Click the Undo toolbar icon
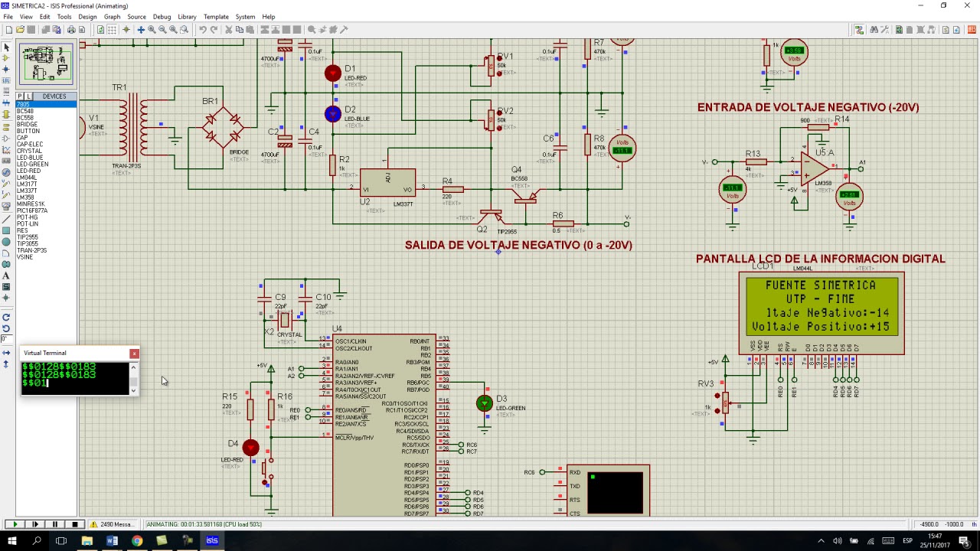 click(203, 30)
